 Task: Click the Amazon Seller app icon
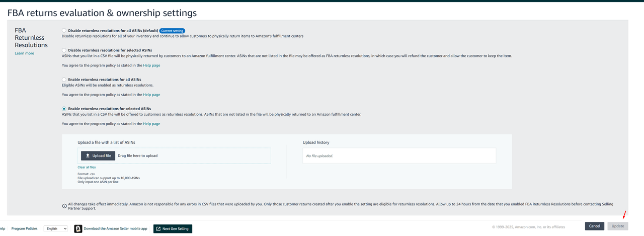click(x=78, y=228)
